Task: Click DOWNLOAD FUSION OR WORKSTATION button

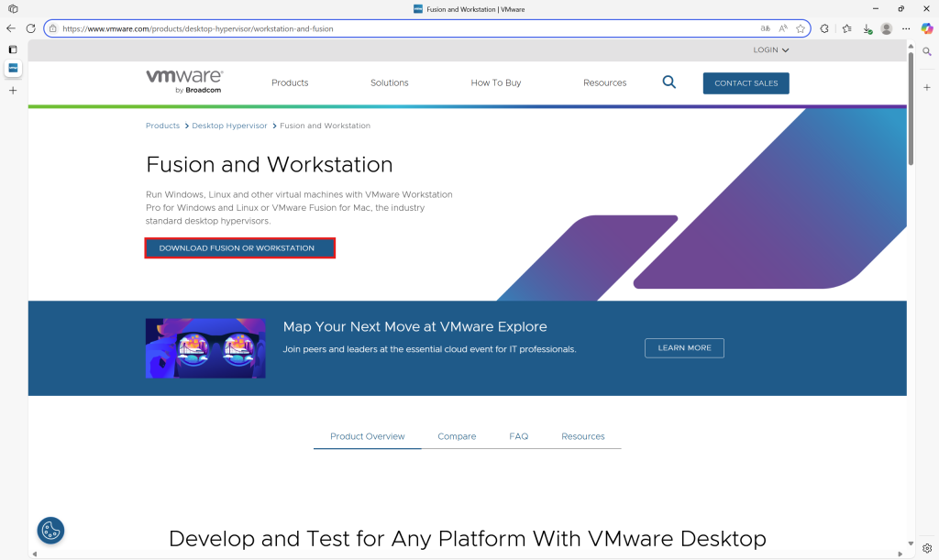Action: 239,247
